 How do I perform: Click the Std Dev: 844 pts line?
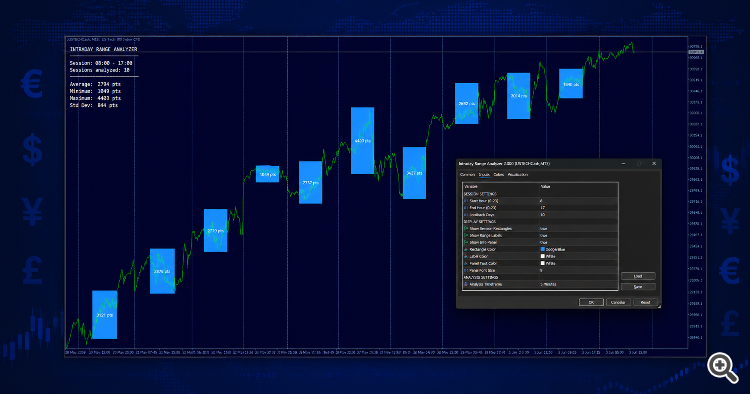[x=94, y=105]
